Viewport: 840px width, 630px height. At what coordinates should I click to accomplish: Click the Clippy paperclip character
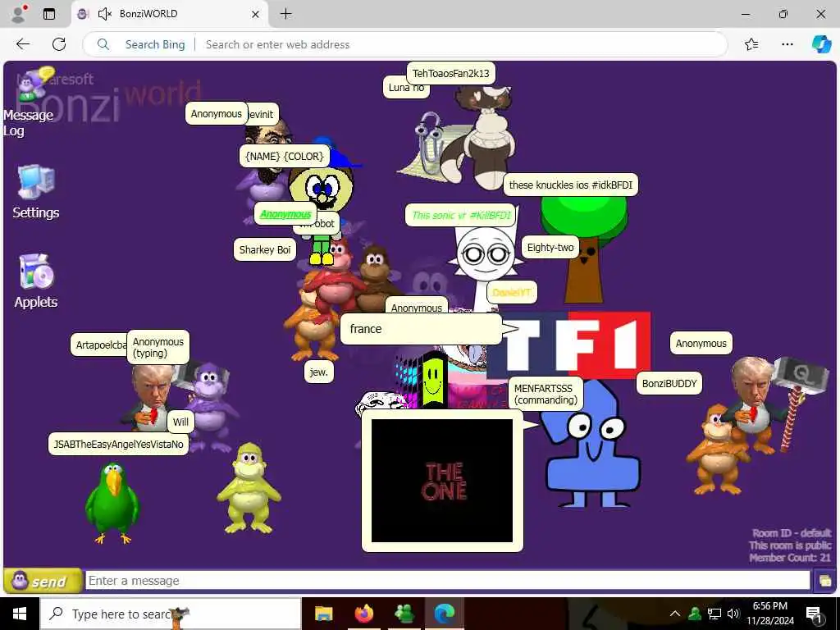tap(430, 144)
